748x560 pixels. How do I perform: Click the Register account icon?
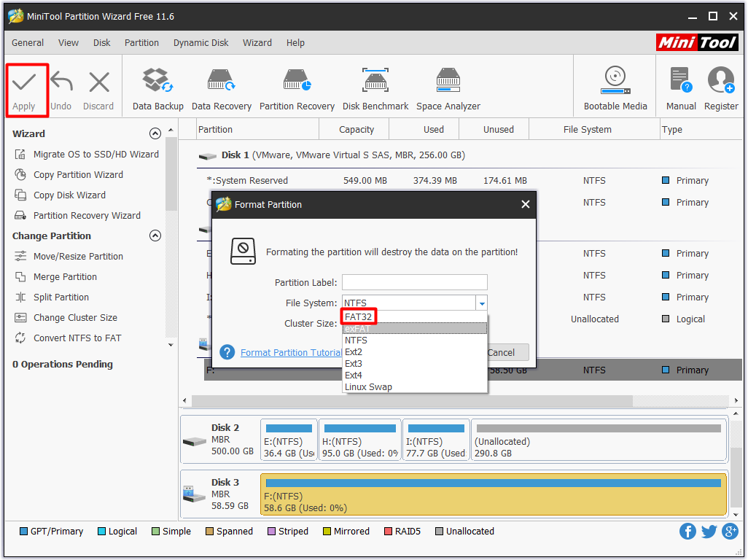[x=721, y=80]
